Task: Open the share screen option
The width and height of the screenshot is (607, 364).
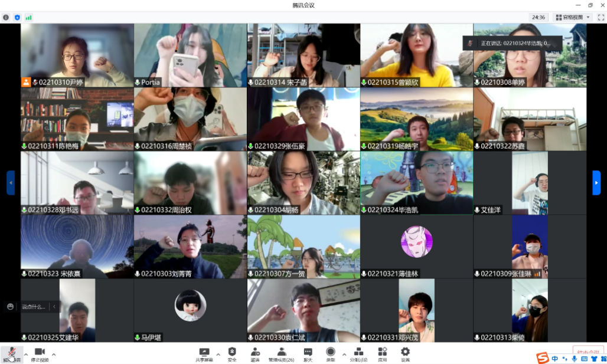Action: coord(204,353)
